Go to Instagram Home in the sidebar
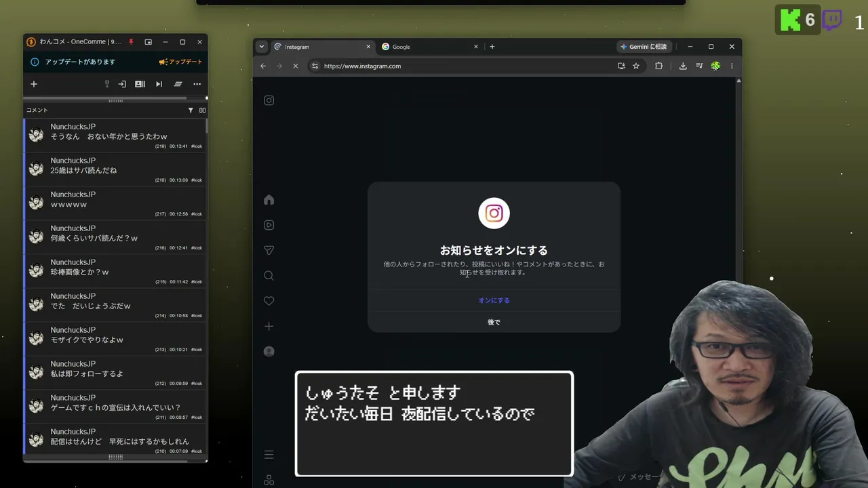Image resolution: width=868 pixels, height=488 pixels. click(x=269, y=200)
